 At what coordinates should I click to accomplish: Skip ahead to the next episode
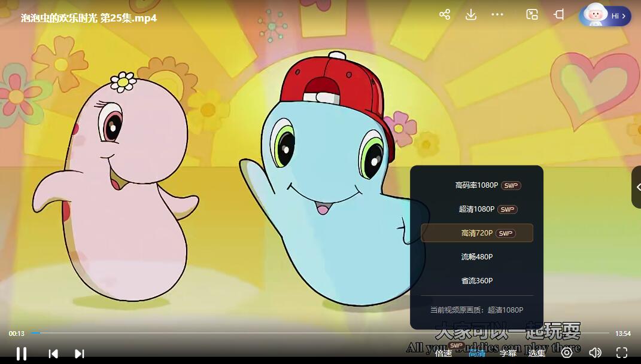pyautogui.click(x=80, y=353)
